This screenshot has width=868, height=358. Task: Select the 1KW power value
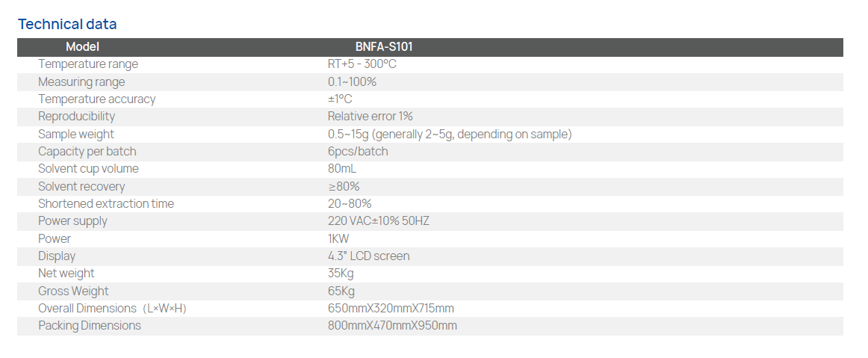[338, 238]
